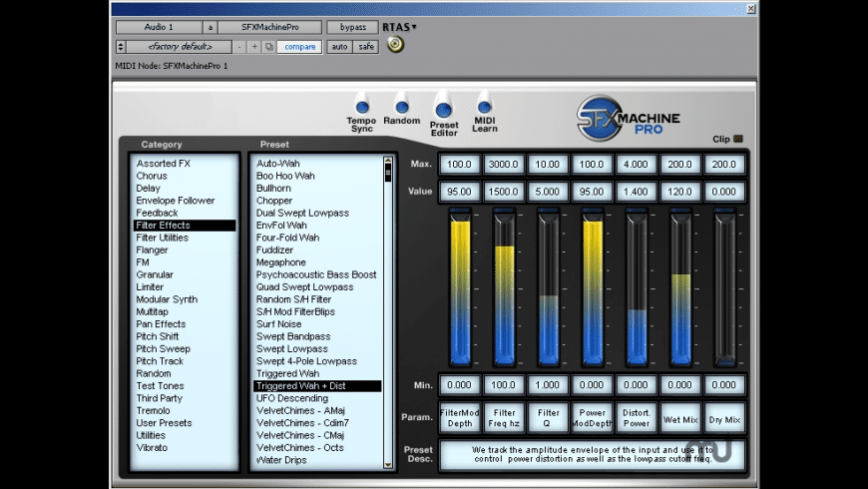The width and height of the screenshot is (868, 489).
Task: Click the Filter Freq hz value field
Action: pyautogui.click(x=504, y=191)
